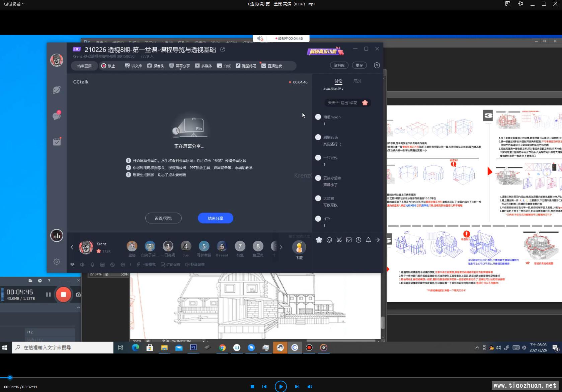Mute the player volume speaker icon
This screenshot has width=562, height=392.
click(310, 387)
